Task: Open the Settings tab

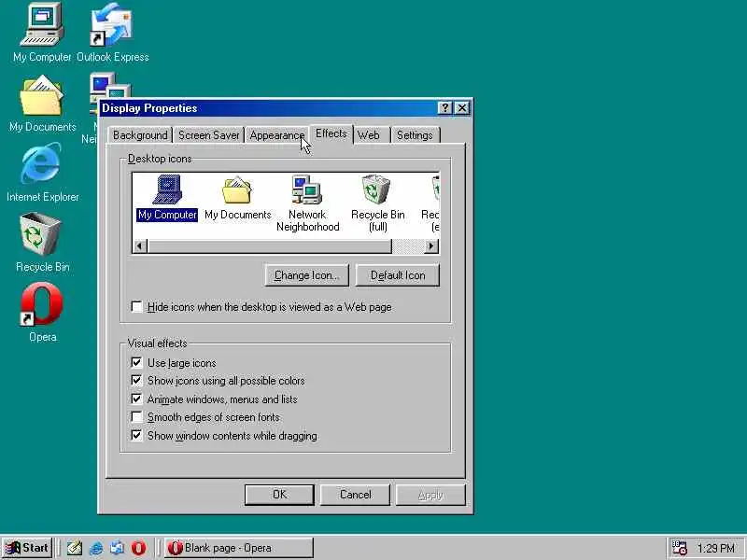Action: coord(415,135)
